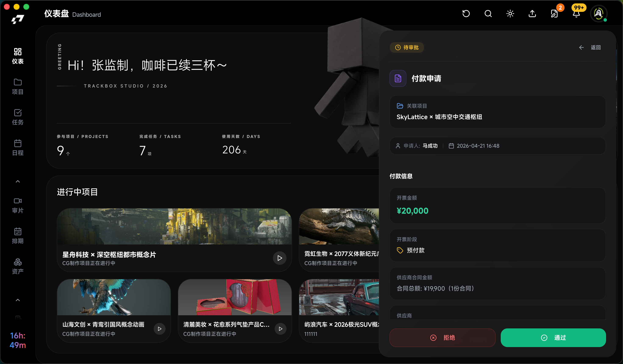Click the 仪表盘 Dashboard page title
The width and height of the screenshot is (623, 364).
[72, 14]
